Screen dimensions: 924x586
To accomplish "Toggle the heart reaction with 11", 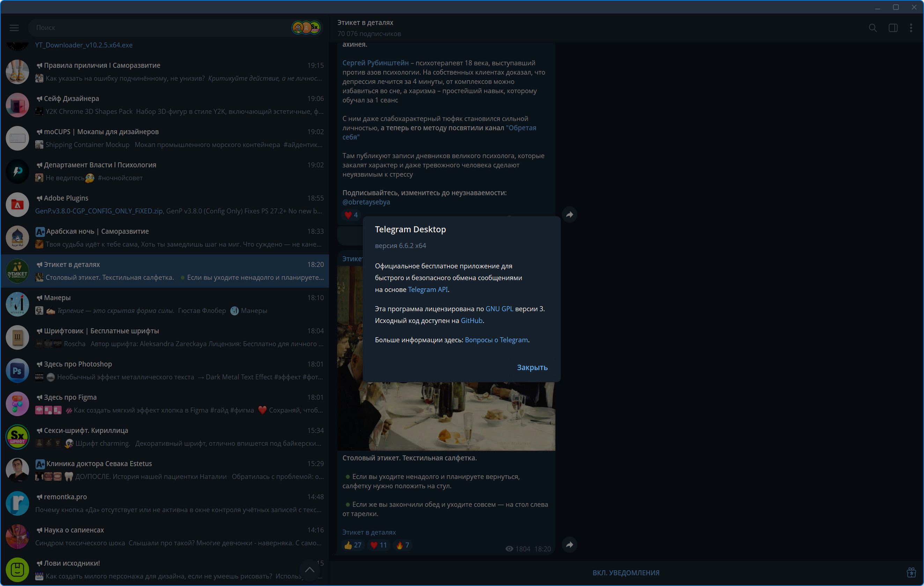I will pyautogui.click(x=378, y=545).
